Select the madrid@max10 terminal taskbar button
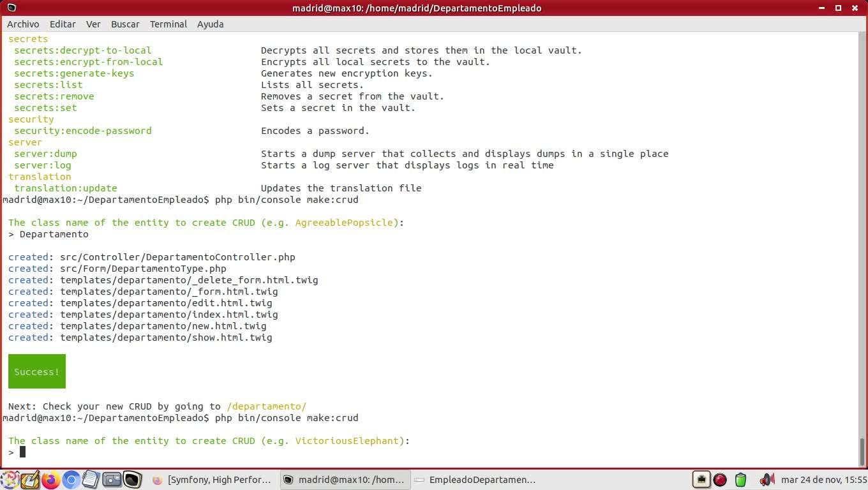Viewport: 868px width, 490px height. [345, 480]
